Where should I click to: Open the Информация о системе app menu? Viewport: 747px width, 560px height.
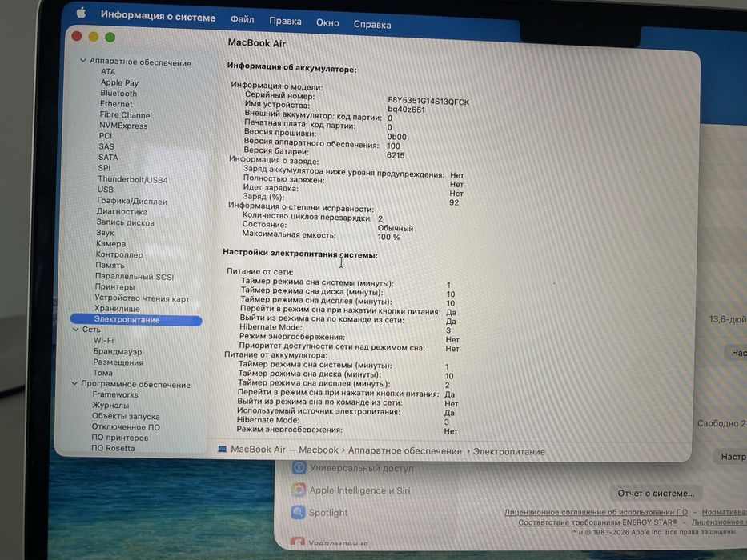tap(158, 17)
